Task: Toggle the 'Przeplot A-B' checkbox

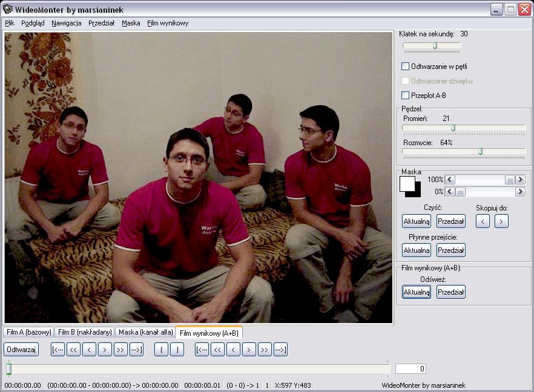Action: click(406, 96)
